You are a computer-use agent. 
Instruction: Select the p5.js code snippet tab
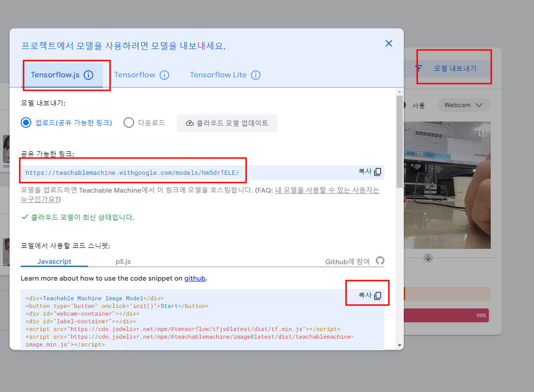tap(123, 261)
